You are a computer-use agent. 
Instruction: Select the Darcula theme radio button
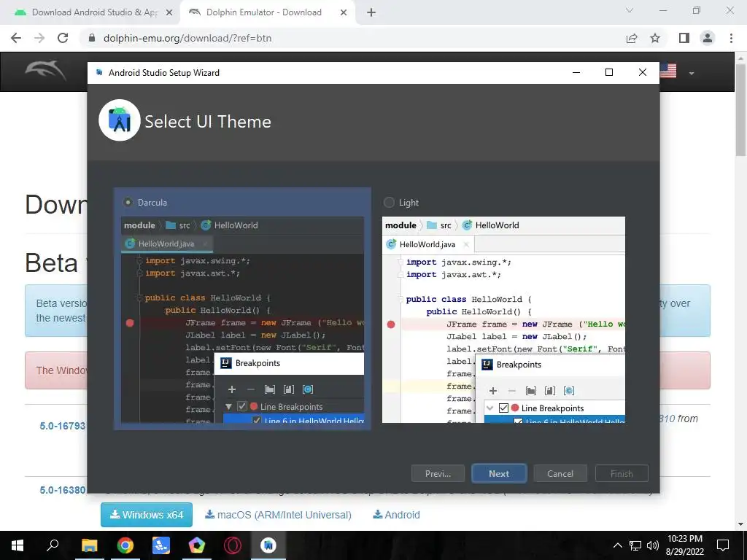[128, 203]
